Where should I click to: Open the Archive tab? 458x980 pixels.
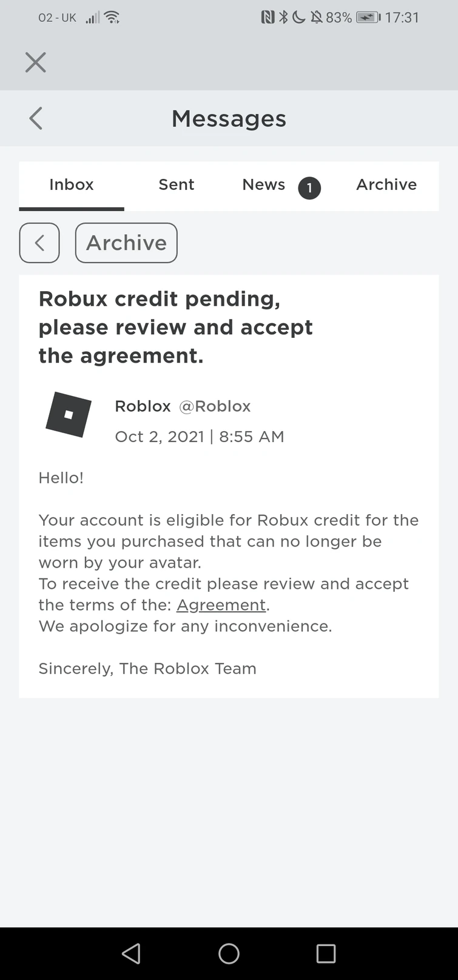pyautogui.click(x=386, y=185)
